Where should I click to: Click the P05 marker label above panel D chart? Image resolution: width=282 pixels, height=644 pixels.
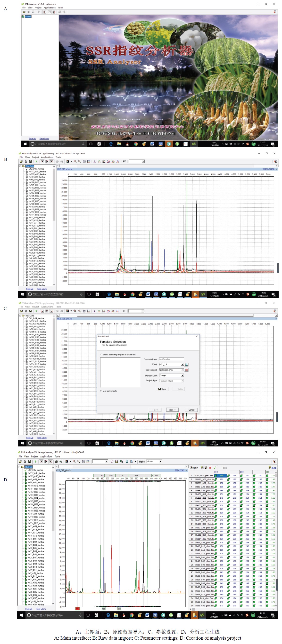[136, 476]
